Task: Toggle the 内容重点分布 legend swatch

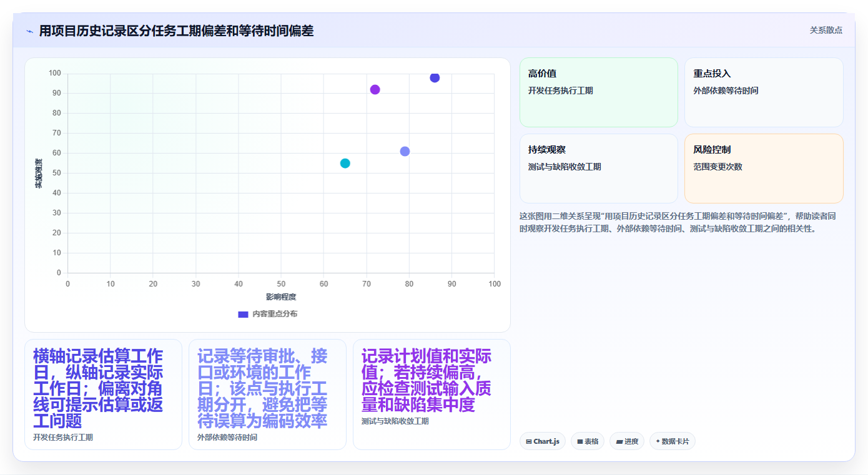Action: pyautogui.click(x=244, y=314)
